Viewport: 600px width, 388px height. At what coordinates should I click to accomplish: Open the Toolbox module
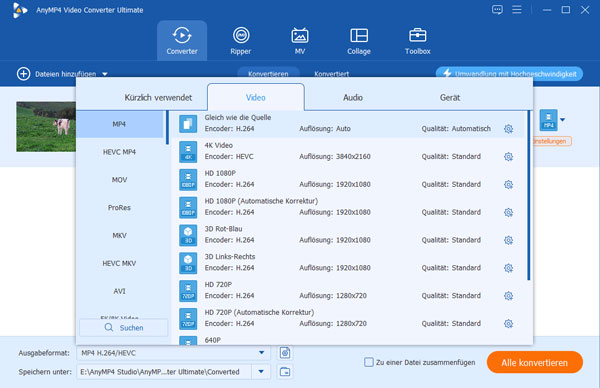[417, 41]
